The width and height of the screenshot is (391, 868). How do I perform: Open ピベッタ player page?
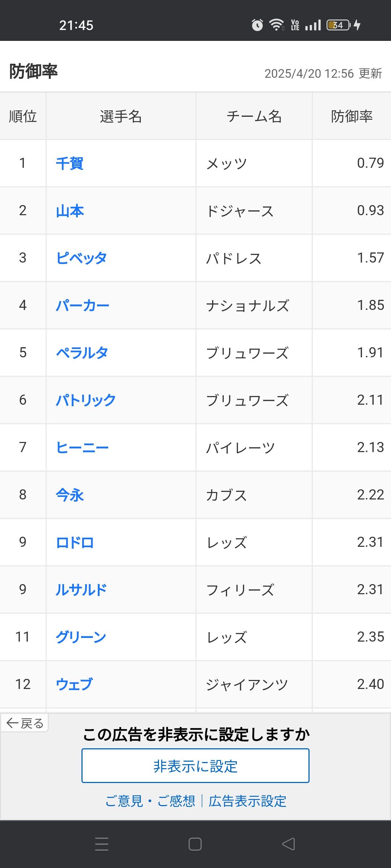pos(81,258)
